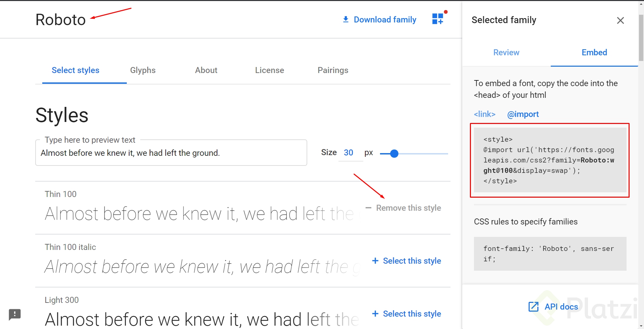644x329 pixels.
Task: Open the Pairings tab
Action: point(333,70)
